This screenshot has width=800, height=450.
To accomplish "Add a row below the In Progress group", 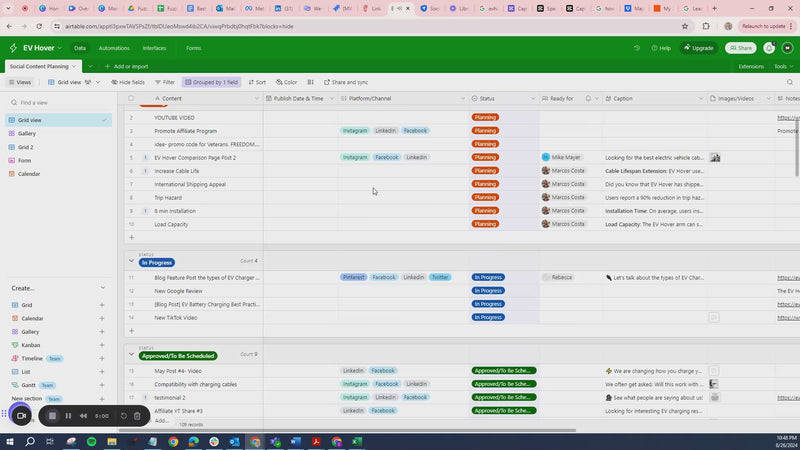I will tap(132, 331).
